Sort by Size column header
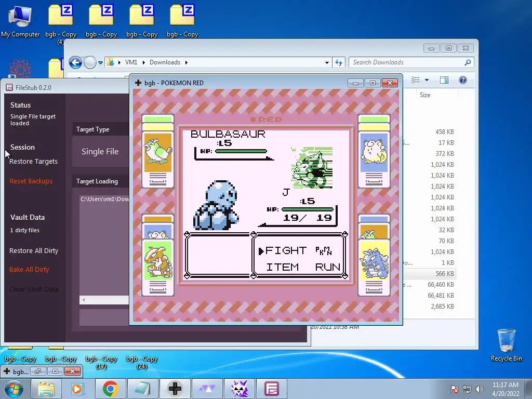Viewport: 532px width, 399px height. [425, 95]
